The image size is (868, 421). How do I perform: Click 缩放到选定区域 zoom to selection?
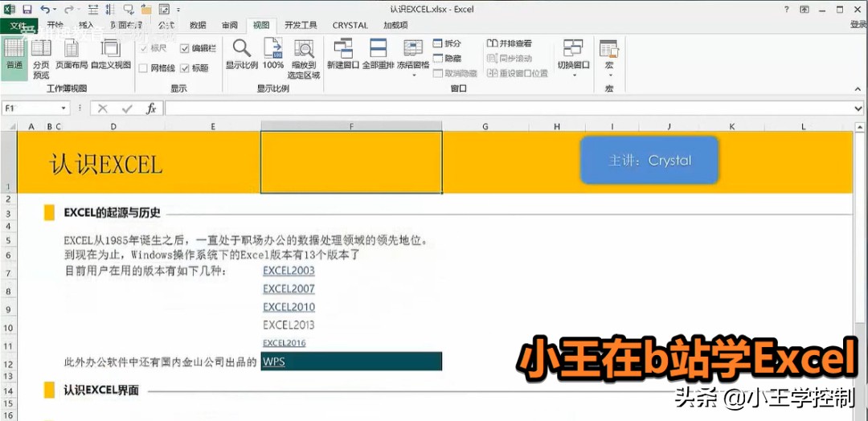[x=304, y=59]
